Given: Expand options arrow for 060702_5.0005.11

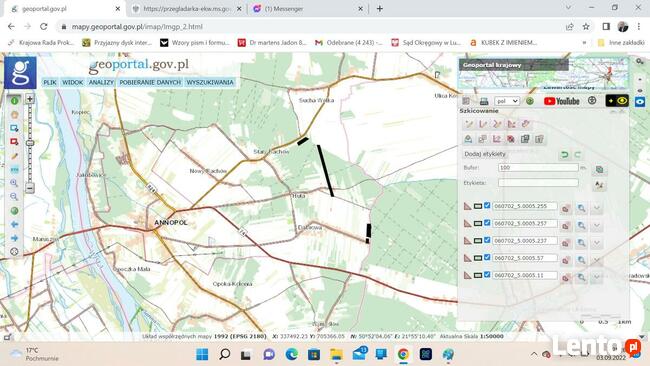Looking at the screenshot, I should [597, 277].
